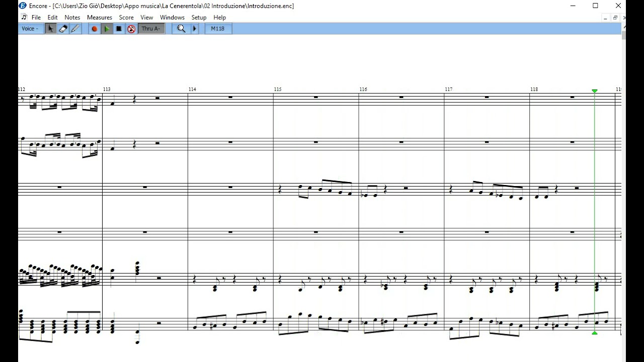Click the green Play button
This screenshot has height=362, width=644.
[x=107, y=29]
